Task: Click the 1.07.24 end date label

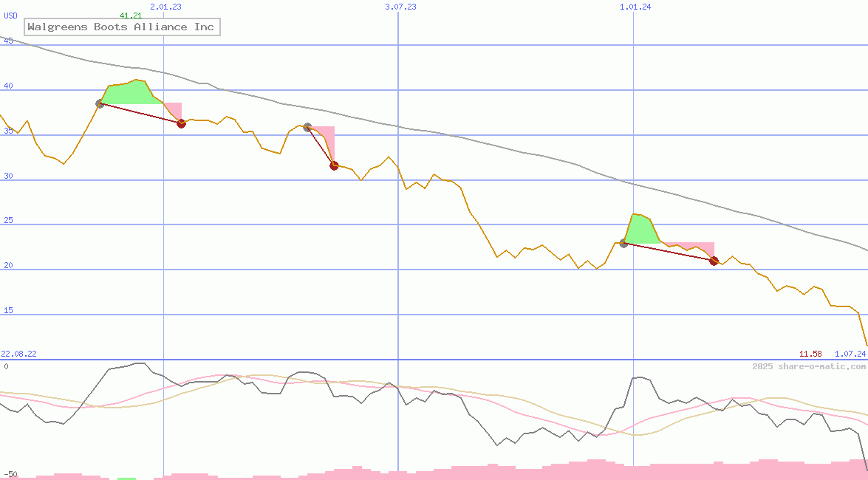Action: (850, 354)
